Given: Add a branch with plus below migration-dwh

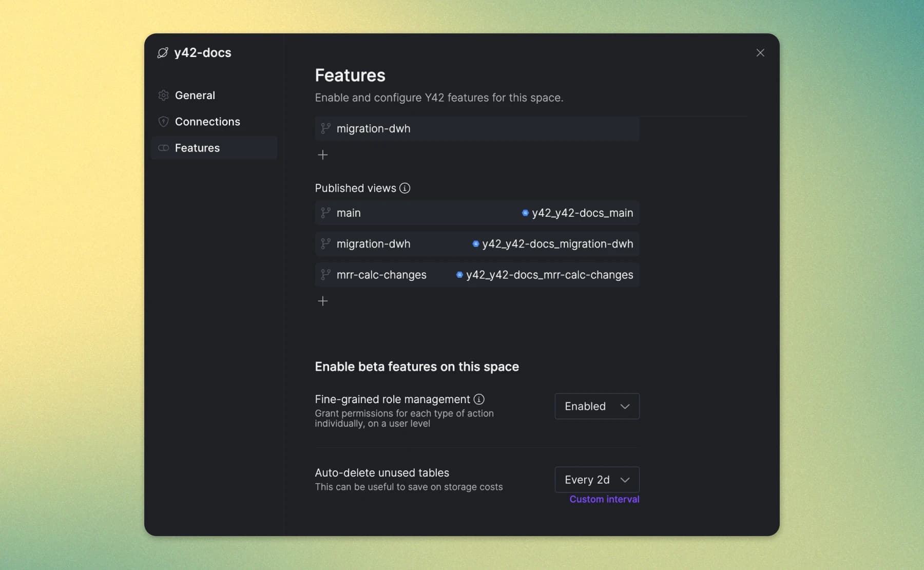Looking at the screenshot, I should 323,155.
